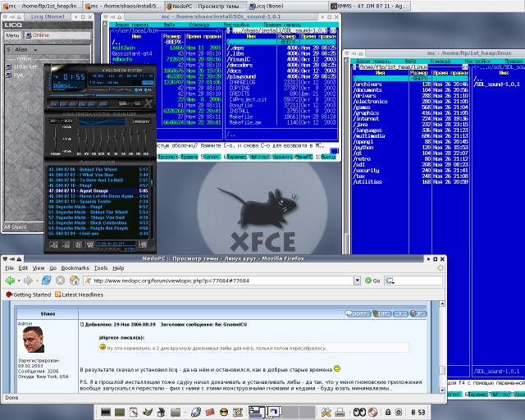Switch to Licq (None) taskbar button
The height and width of the screenshot is (420, 525).
[x=288, y=6]
